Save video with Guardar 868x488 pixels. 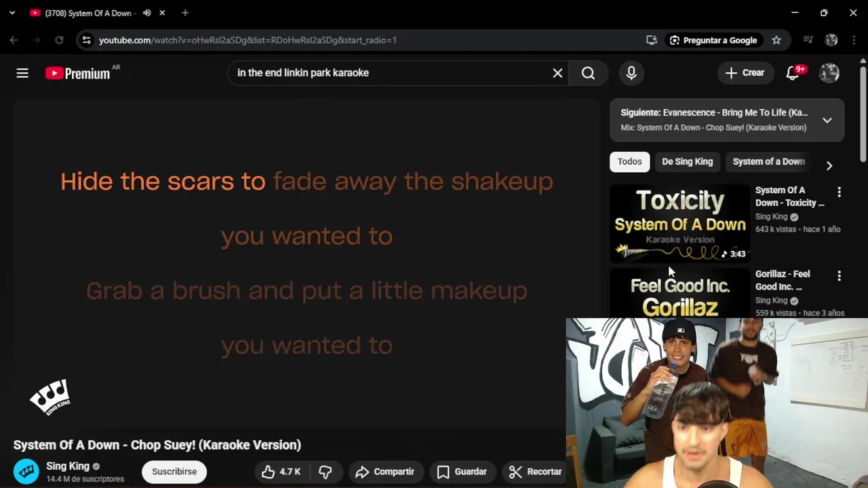click(x=462, y=472)
